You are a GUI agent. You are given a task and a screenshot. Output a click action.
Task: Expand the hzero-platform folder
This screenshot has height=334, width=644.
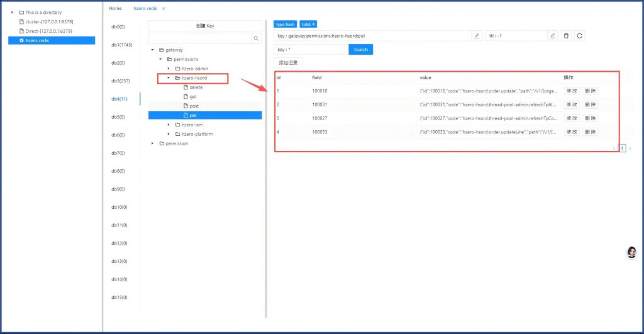(x=169, y=134)
